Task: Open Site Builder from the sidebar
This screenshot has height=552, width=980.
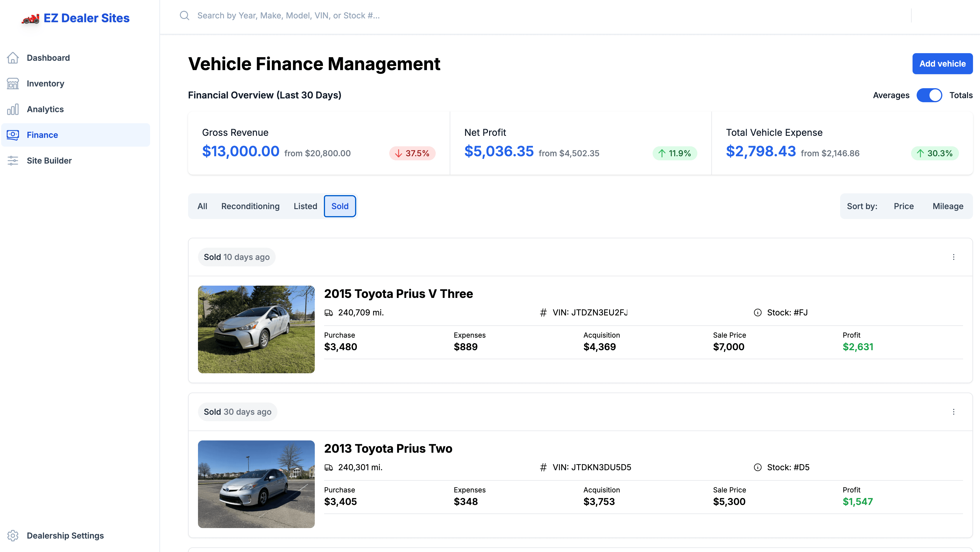Action: pyautogui.click(x=49, y=161)
